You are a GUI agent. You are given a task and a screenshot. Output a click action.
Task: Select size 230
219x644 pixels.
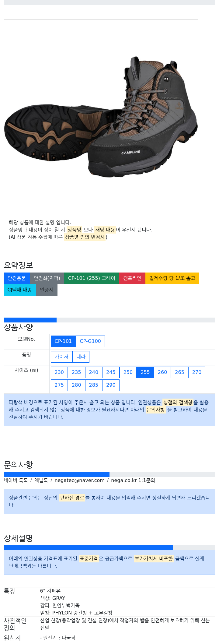coord(59,372)
